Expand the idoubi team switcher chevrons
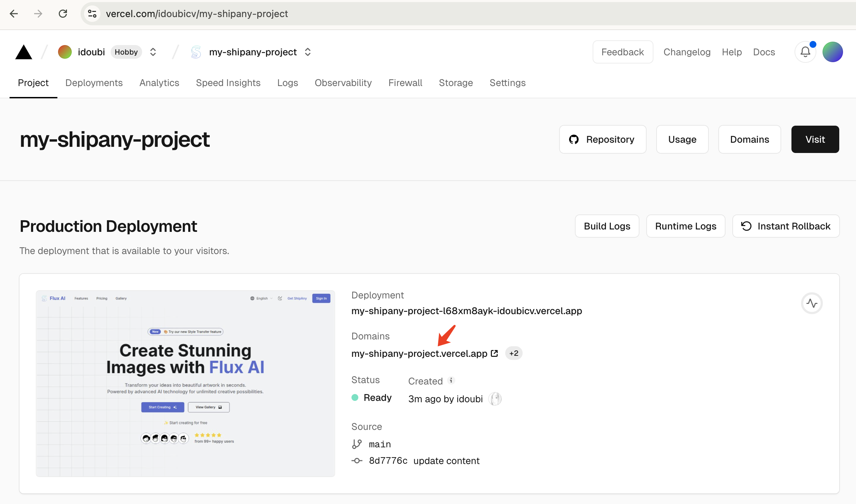Viewport: 856px width, 504px height. coord(153,52)
